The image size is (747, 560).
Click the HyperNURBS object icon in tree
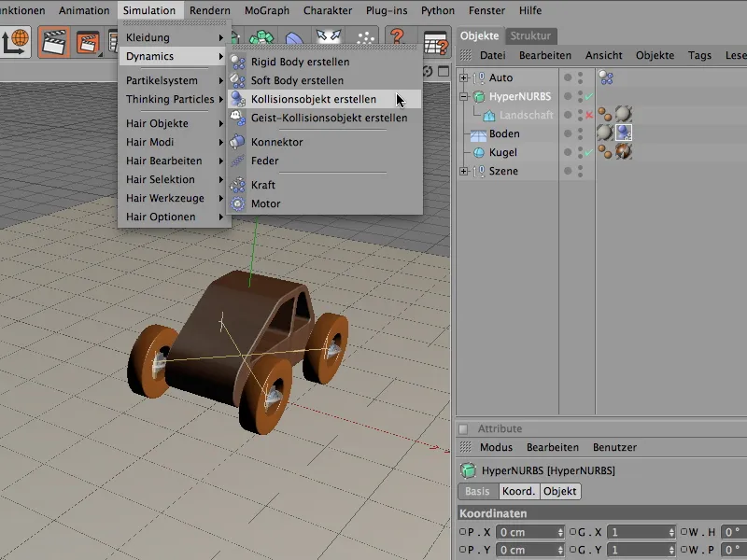(479, 97)
